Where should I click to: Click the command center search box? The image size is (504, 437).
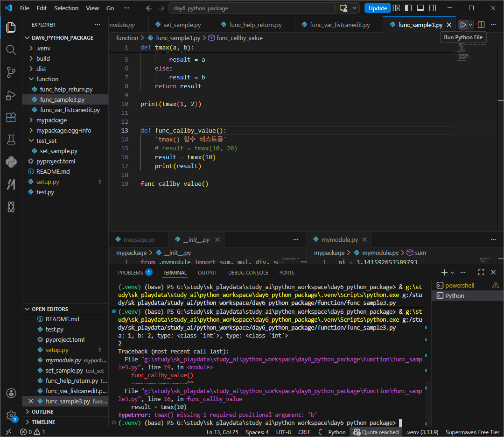pyautogui.click(x=252, y=8)
